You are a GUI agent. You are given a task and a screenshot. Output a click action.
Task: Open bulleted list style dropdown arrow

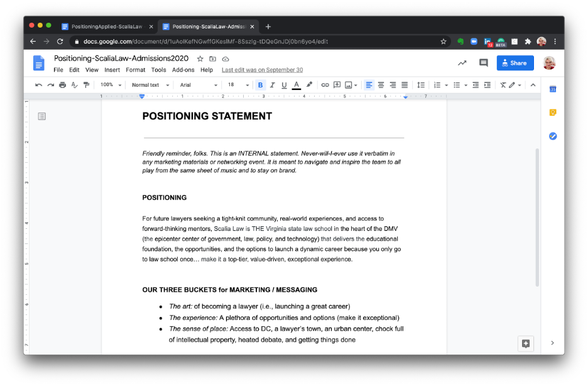pos(465,85)
